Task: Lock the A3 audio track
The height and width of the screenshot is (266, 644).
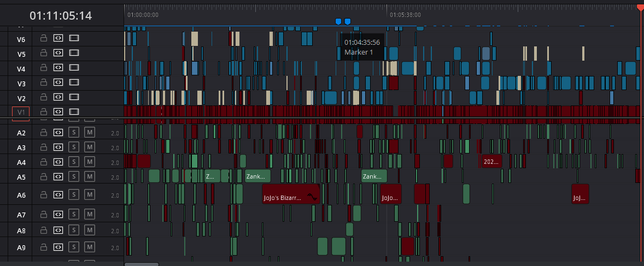Action: pos(43,147)
